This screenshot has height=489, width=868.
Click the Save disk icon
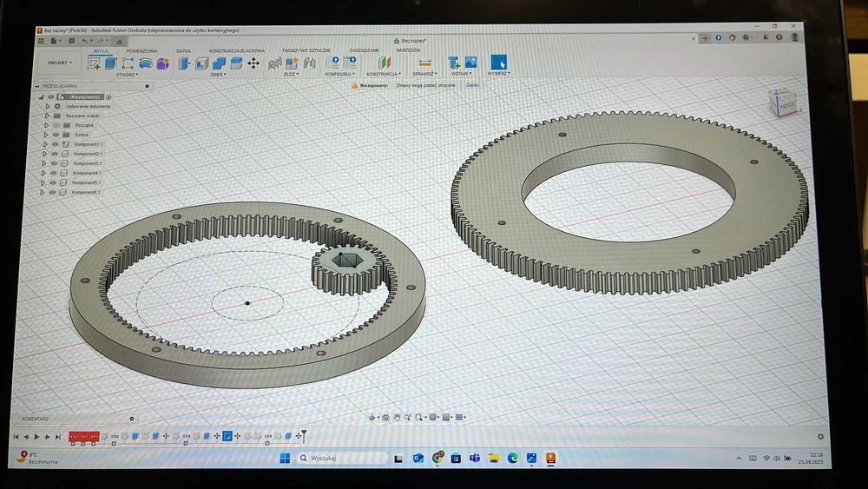tap(71, 41)
